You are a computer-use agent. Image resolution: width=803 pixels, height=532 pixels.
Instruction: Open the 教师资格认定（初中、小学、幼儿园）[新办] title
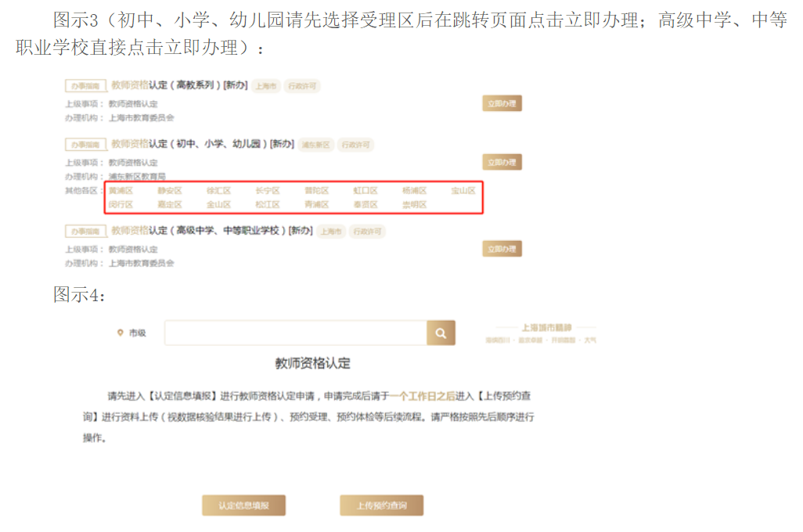[203, 144]
